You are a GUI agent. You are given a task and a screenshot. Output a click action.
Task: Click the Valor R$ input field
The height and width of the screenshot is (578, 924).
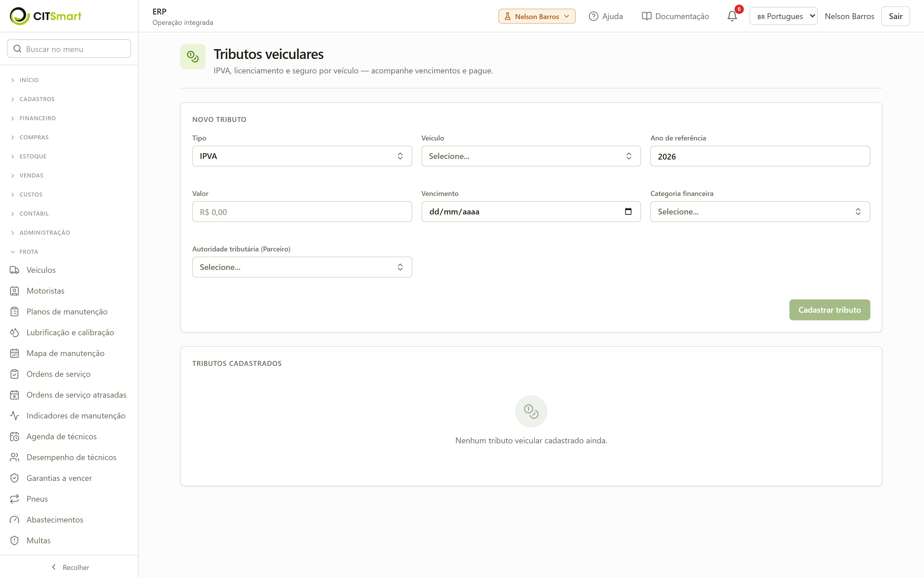point(302,211)
